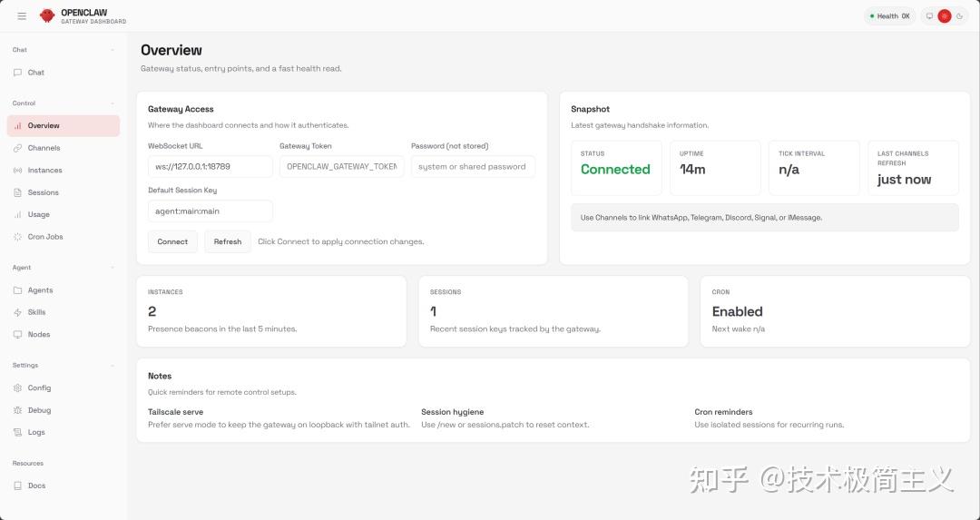Click the WebSocket URL input field
The image size is (980, 520).
211,167
